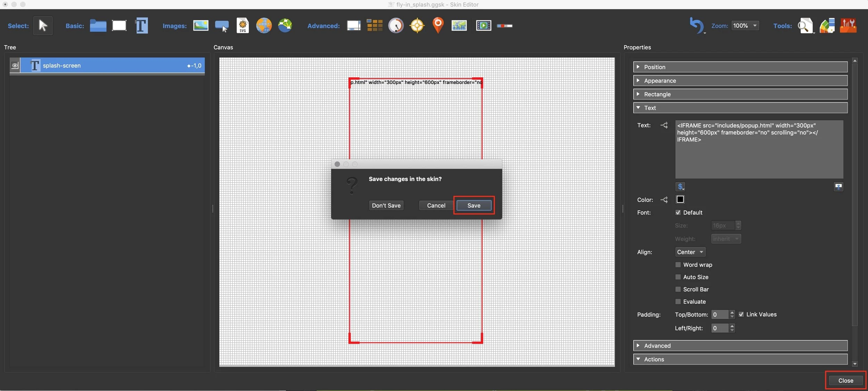Open the text editor popup icon
The height and width of the screenshot is (391, 868).
click(838, 186)
